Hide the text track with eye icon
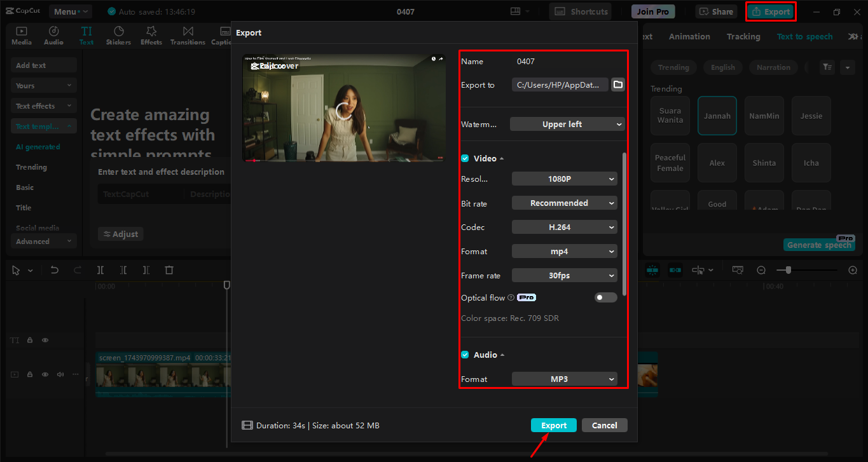868x462 pixels. pyautogui.click(x=45, y=341)
